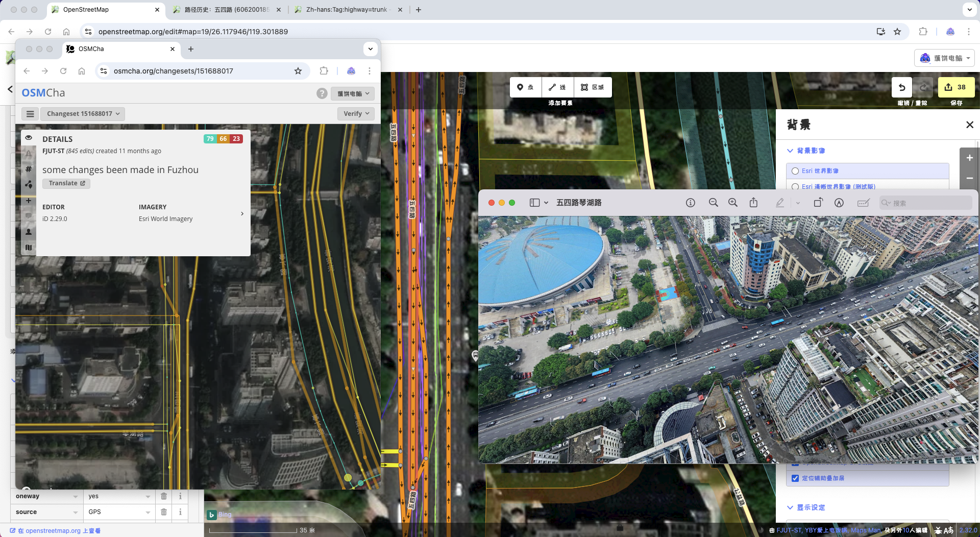980x537 pixels.
Task: Click OSMCha help question mark icon
Action: 322,93
